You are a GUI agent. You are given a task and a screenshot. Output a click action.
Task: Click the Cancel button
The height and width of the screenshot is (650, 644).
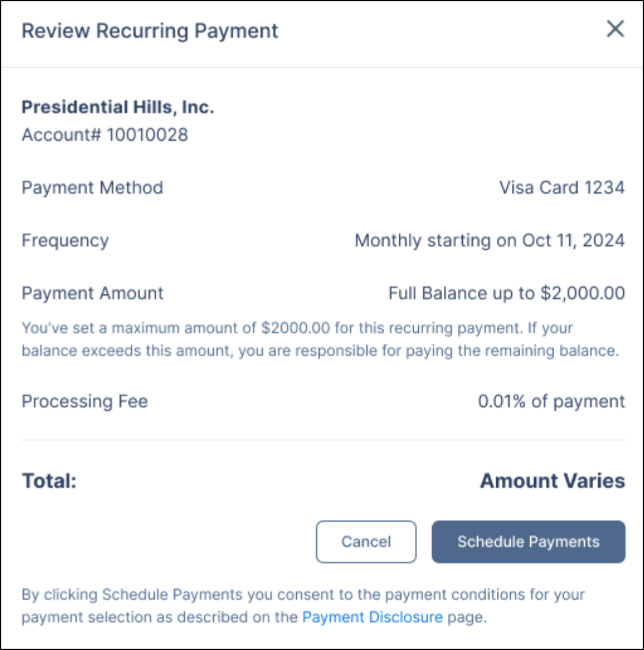click(x=366, y=542)
